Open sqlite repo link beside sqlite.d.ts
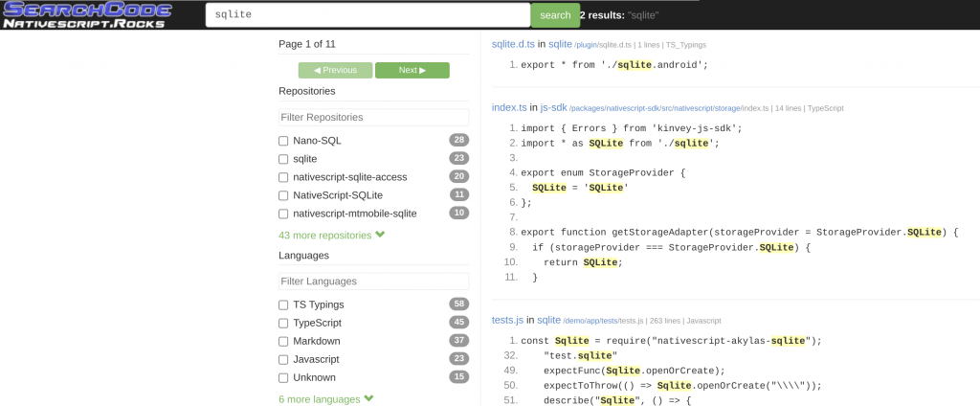 tap(560, 44)
